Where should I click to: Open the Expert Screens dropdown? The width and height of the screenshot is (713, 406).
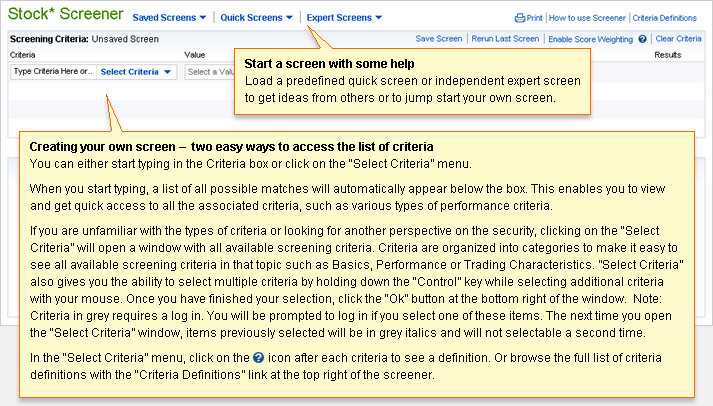(344, 18)
